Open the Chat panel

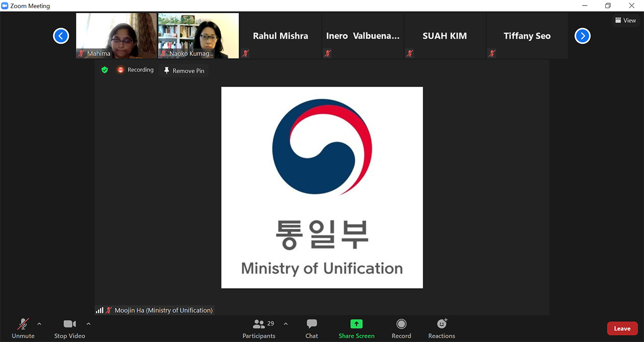[311, 328]
